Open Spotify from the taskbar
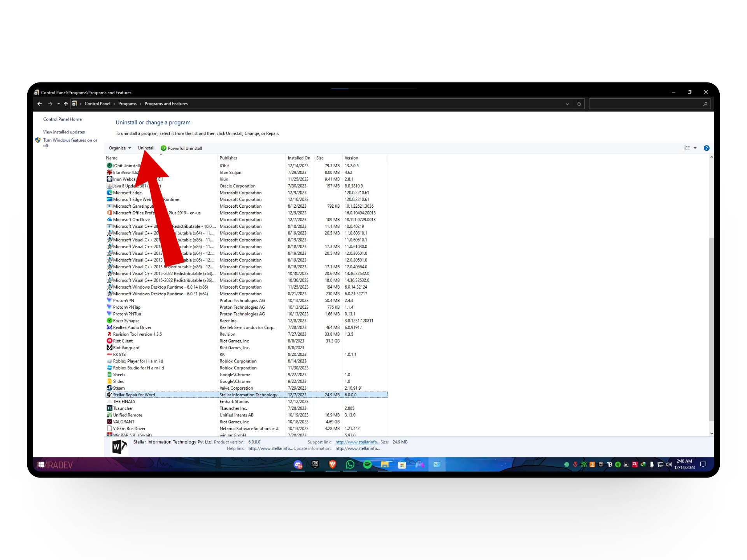Viewport: 747px width, 560px height. coord(367,464)
